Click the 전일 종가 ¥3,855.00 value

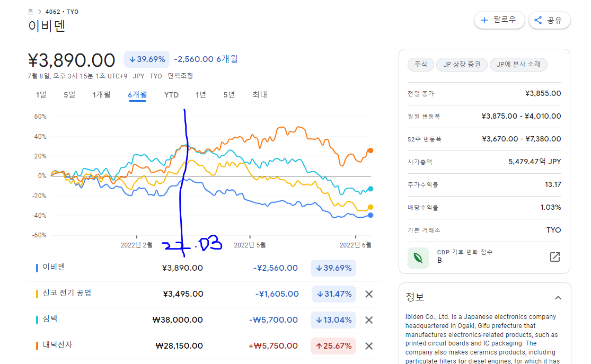click(543, 93)
